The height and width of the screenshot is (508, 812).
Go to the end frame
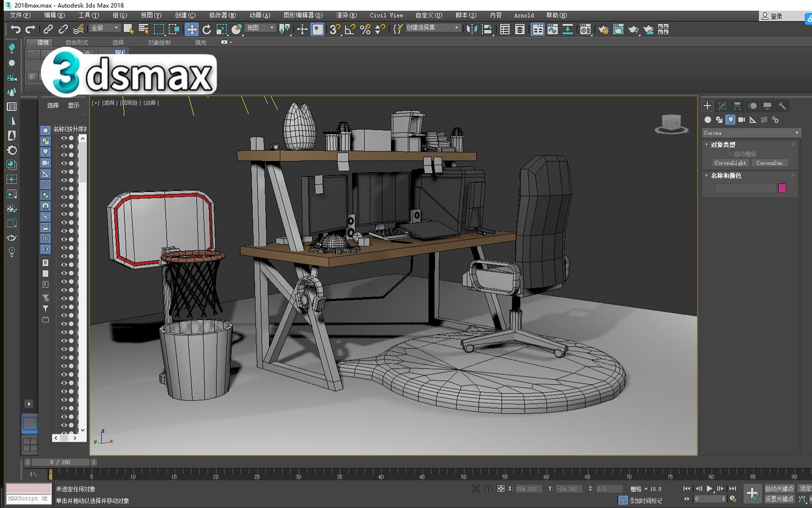click(732, 489)
